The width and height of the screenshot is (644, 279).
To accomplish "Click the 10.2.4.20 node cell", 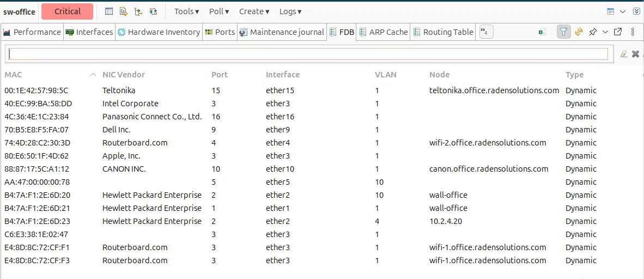I will click(x=446, y=221).
